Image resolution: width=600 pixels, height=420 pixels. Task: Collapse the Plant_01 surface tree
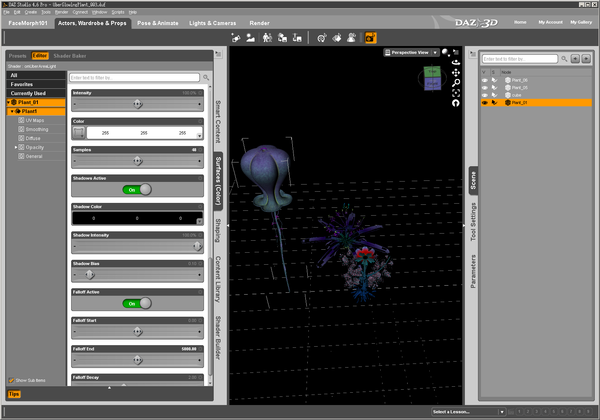(8, 102)
